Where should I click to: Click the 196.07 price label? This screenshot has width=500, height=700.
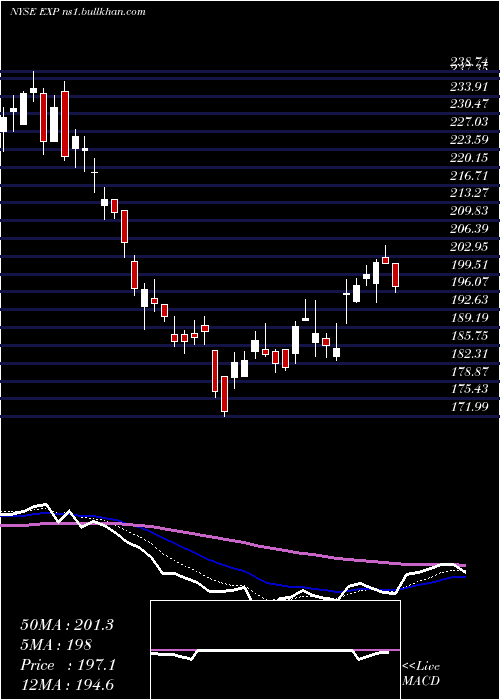(x=468, y=282)
